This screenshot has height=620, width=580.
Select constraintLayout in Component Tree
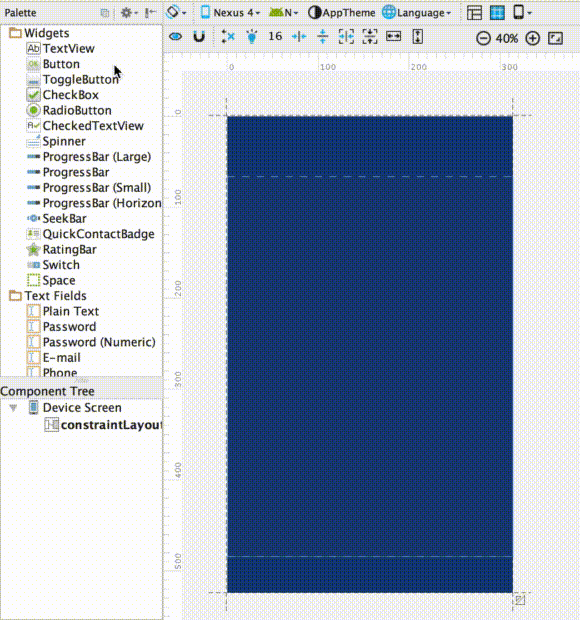[x=104, y=425]
